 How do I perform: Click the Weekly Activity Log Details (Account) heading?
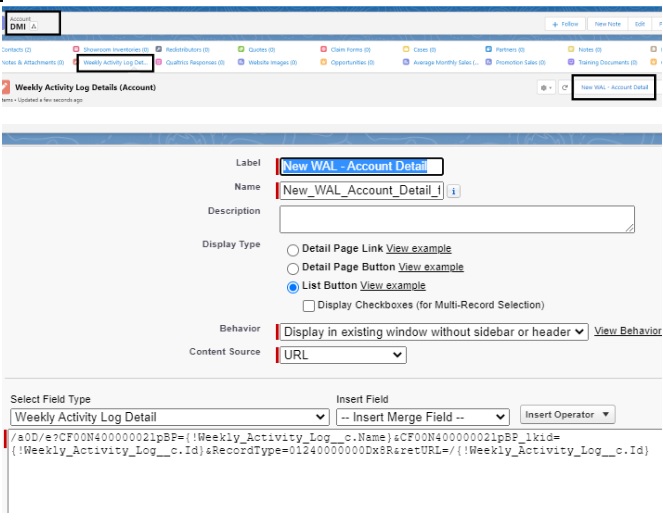85,88
